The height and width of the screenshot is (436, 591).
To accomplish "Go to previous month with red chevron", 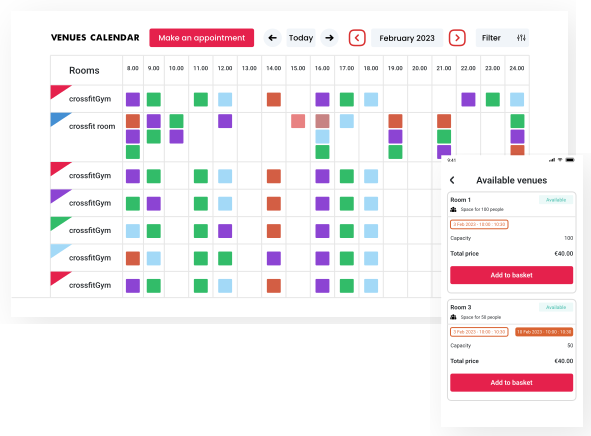I will pyautogui.click(x=357, y=38).
